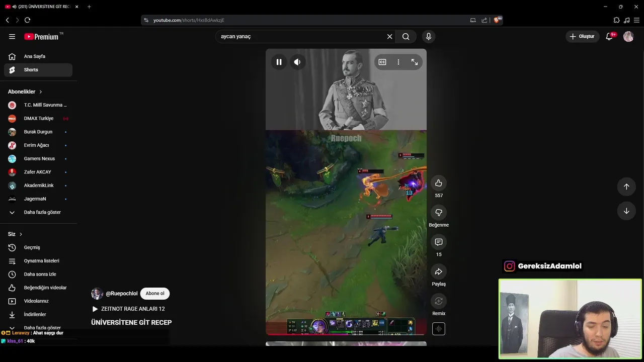Image resolution: width=644 pixels, height=362 pixels.
Task: Dislike the Short with thumbs down
Action: (x=439, y=212)
